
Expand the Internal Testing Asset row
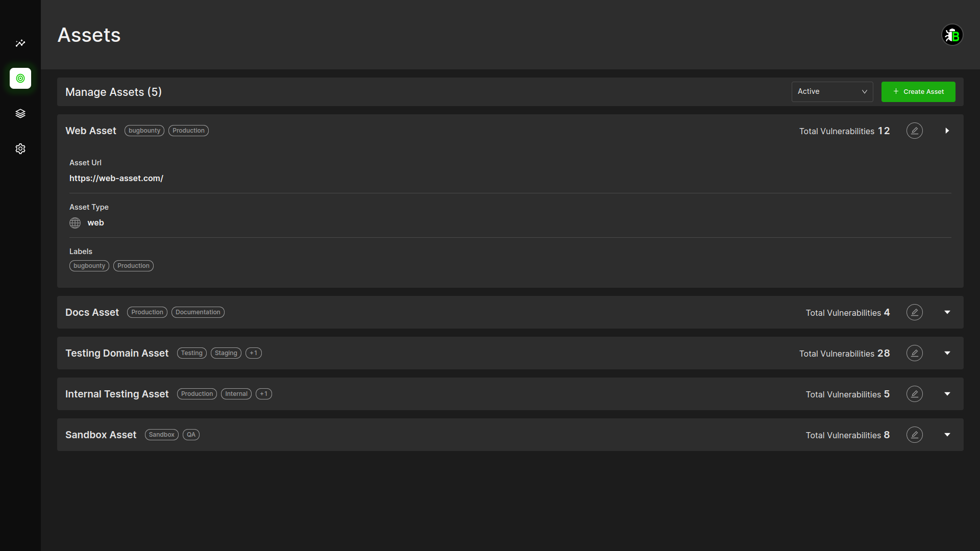pyautogui.click(x=947, y=394)
